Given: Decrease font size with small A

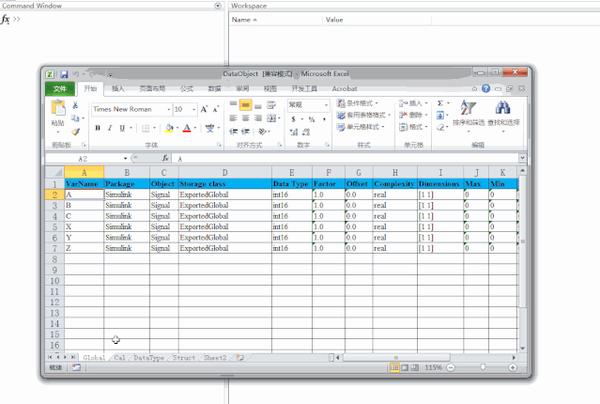Looking at the screenshot, I should (216, 109).
